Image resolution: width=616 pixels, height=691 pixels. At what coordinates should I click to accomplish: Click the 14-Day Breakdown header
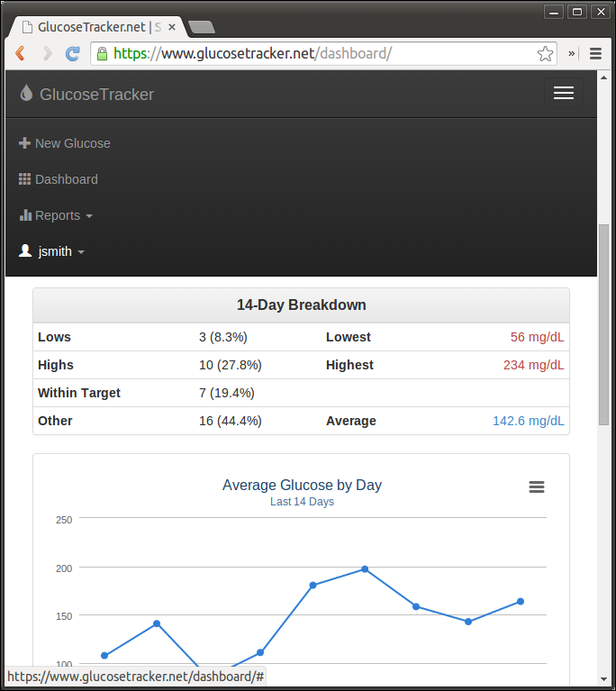pos(302,305)
